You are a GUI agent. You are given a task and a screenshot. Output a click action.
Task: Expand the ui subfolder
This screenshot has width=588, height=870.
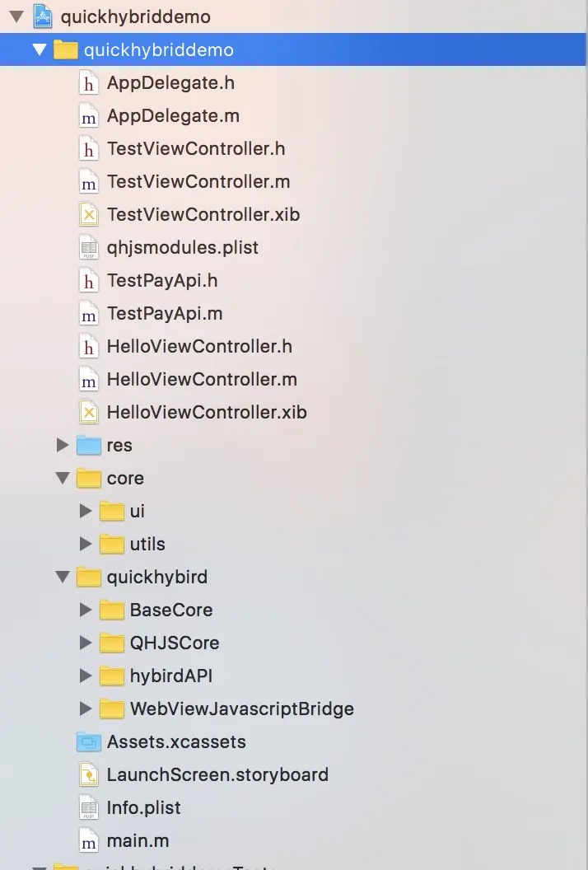coord(86,511)
